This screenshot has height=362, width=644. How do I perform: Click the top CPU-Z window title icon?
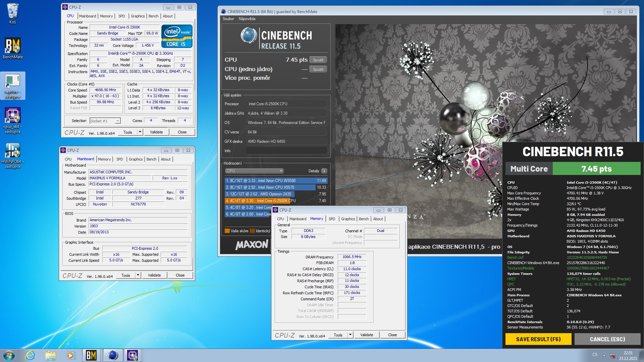(65, 7)
